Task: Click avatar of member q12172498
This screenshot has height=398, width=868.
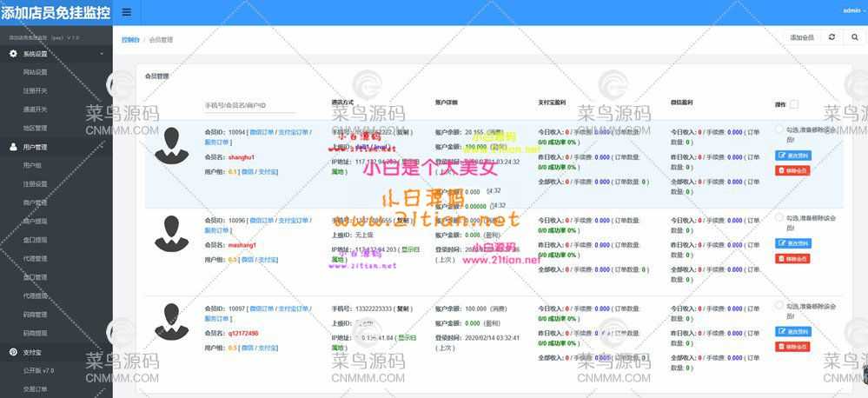Action: coord(172,320)
